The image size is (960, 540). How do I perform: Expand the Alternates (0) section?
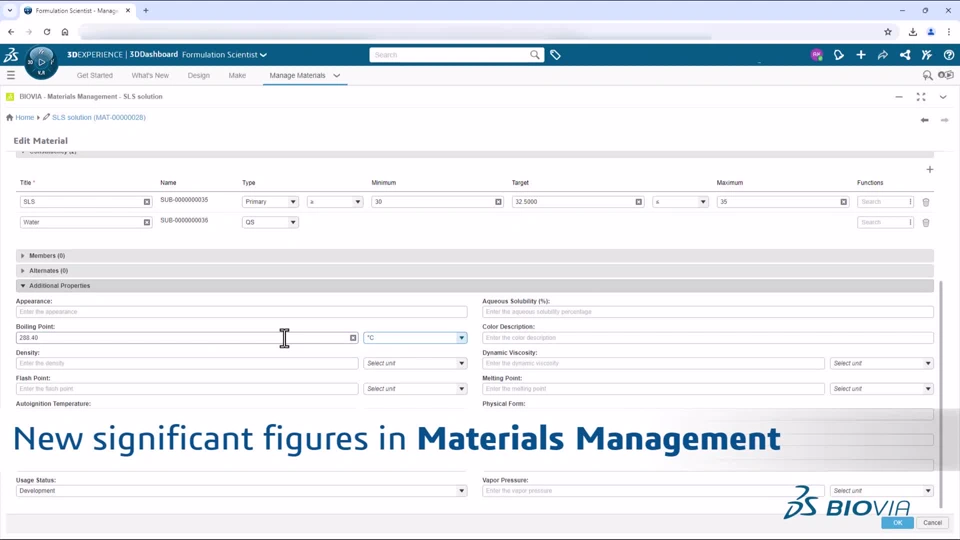click(474, 271)
